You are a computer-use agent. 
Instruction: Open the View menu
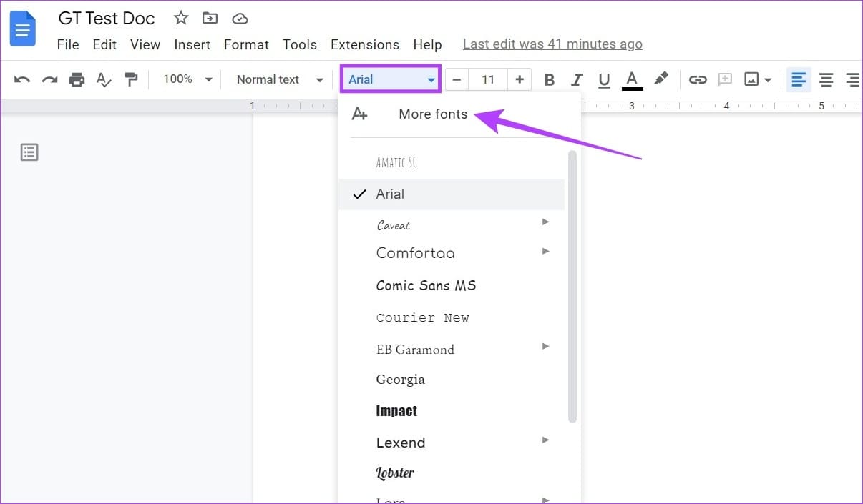tap(145, 44)
